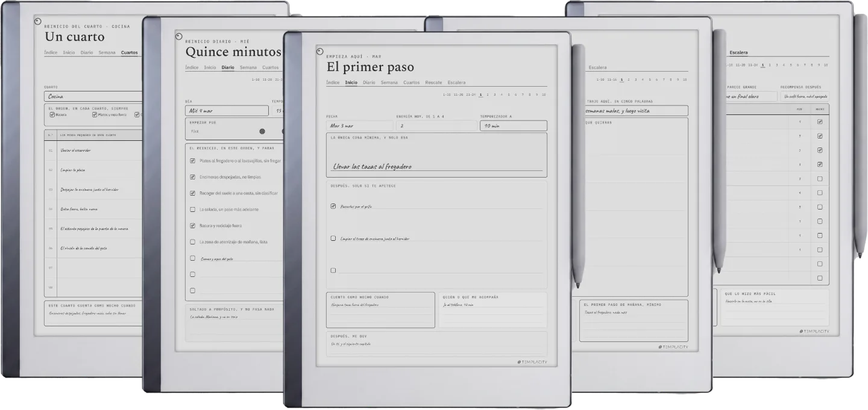Open Semana tab on Quince minutos page
Viewport: 868px width, 410px height.
pos(248,67)
